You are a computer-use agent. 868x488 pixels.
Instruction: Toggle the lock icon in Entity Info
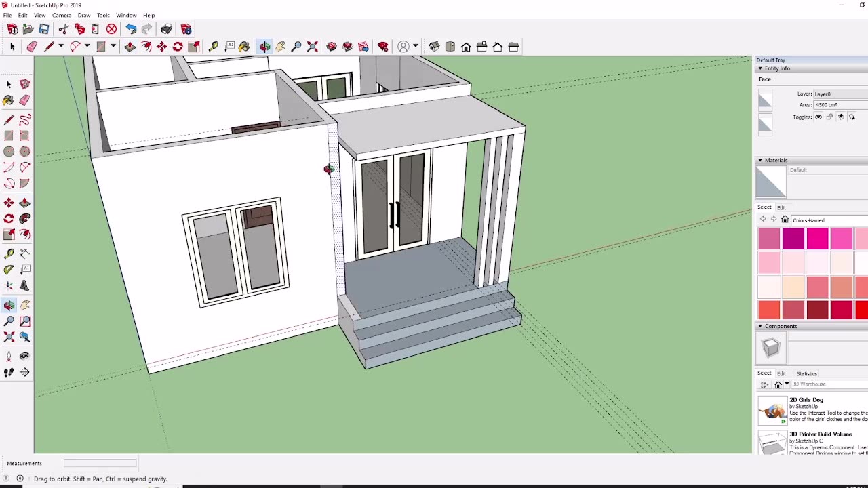pos(829,117)
